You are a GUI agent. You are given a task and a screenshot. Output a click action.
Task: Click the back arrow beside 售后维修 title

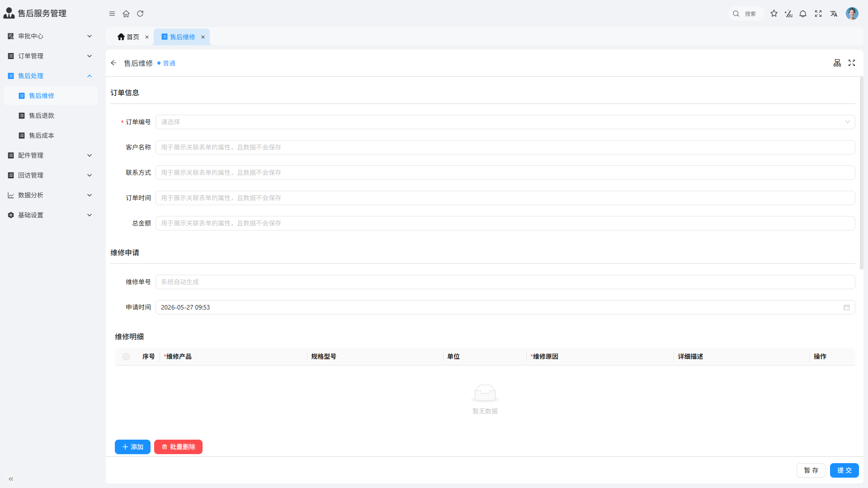pos(113,63)
